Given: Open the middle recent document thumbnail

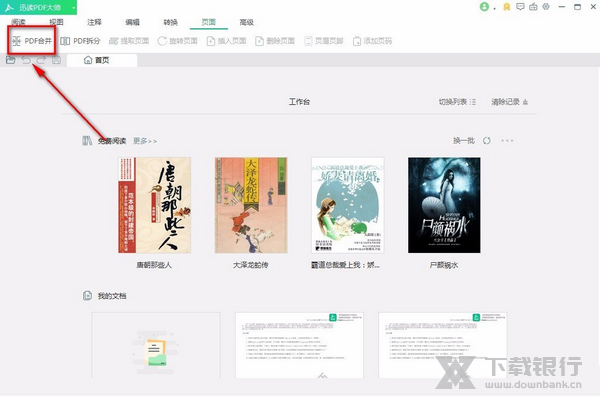Looking at the screenshot, I should [x=299, y=345].
